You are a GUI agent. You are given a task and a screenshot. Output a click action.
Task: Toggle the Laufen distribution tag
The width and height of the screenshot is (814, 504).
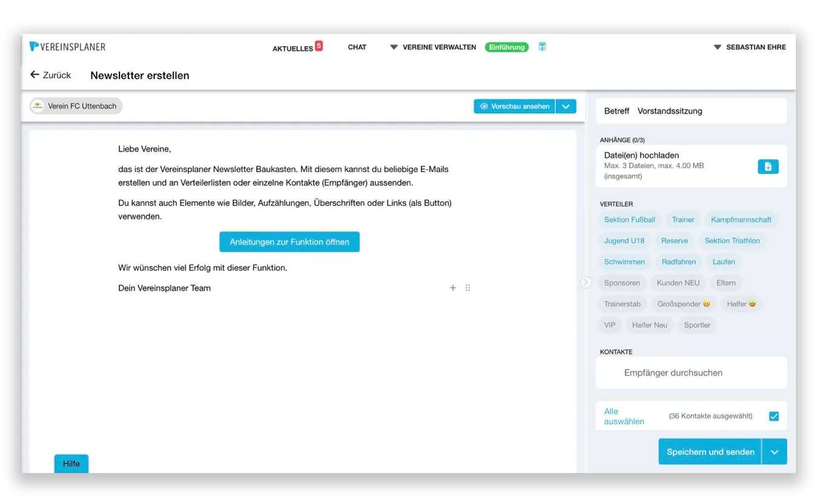click(x=724, y=262)
